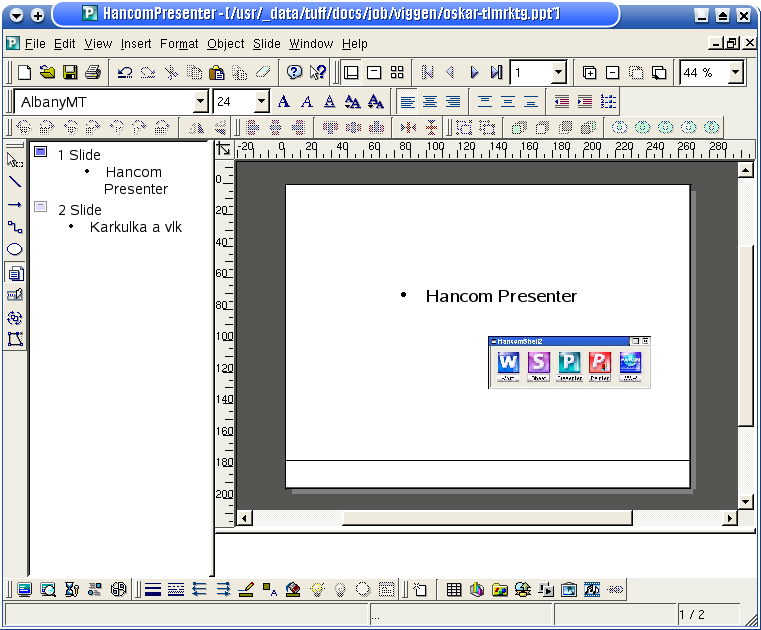Select the free transform polygon tool
761x630 pixels.
15,339
